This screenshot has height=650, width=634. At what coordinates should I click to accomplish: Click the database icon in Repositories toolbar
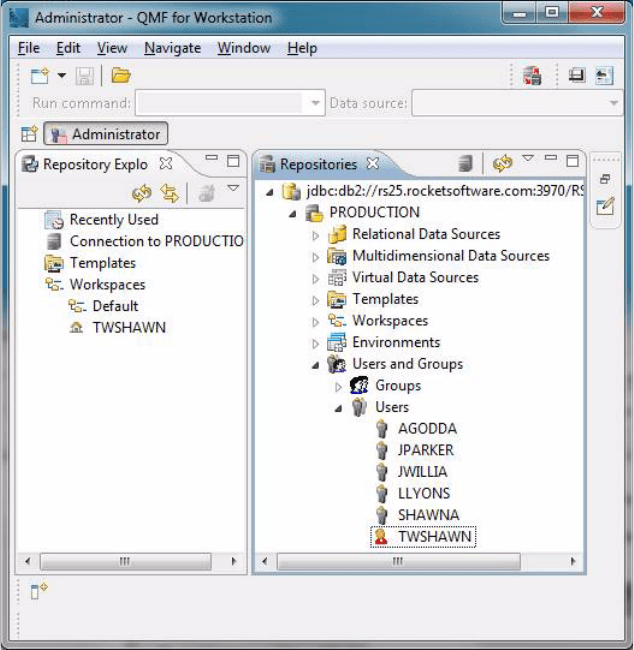[x=466, y=162]
